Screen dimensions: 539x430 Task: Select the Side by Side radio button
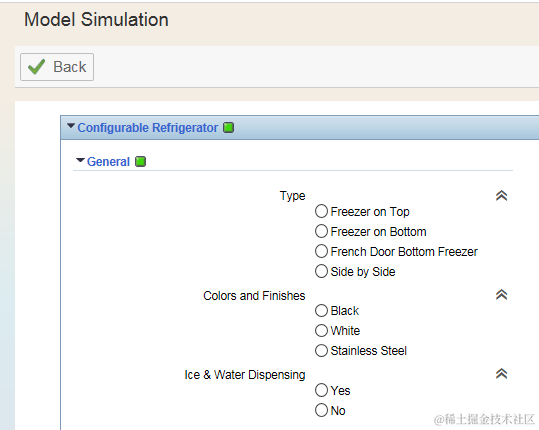coord(321,271)
